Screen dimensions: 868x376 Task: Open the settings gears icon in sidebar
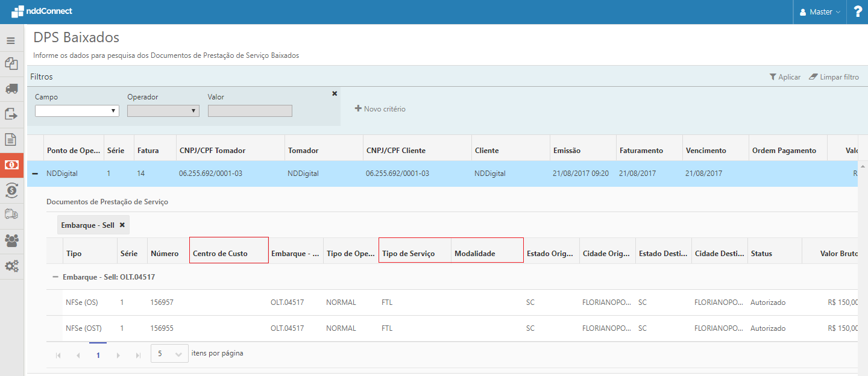click(x=11, y=266)
